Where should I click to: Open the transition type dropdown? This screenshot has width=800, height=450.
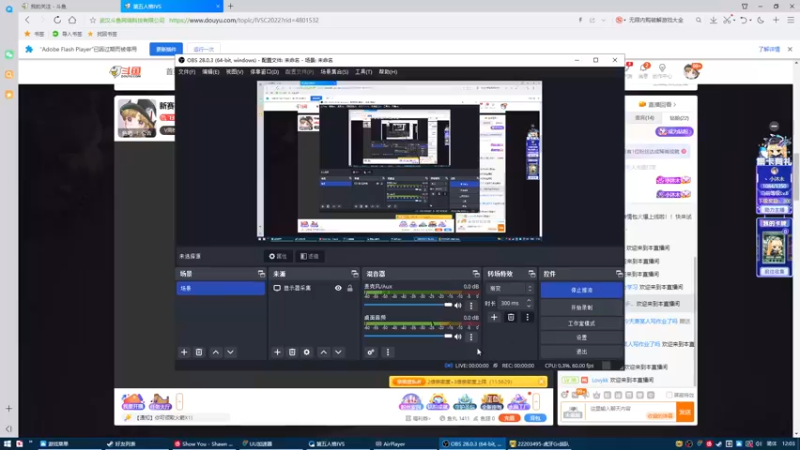pyautogui.click(x=509, y=289)
